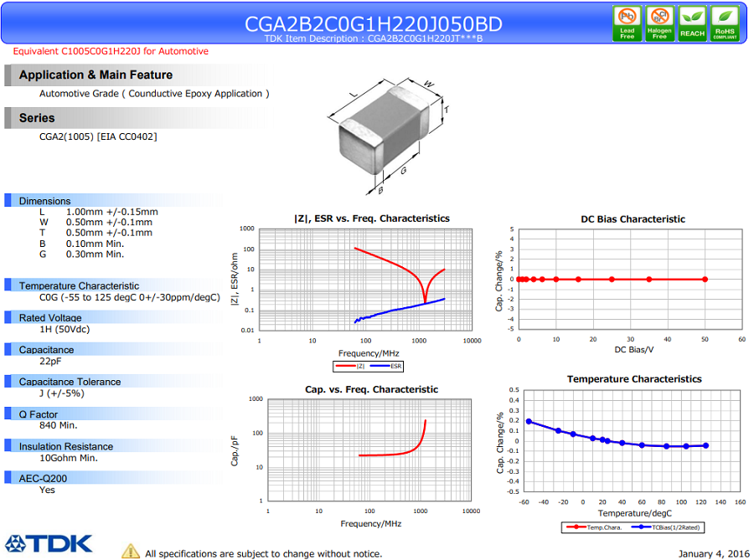Click the DC Bias Characteristic chart title
The height and width of the screenshot is (560, 754).
(633, 219)
